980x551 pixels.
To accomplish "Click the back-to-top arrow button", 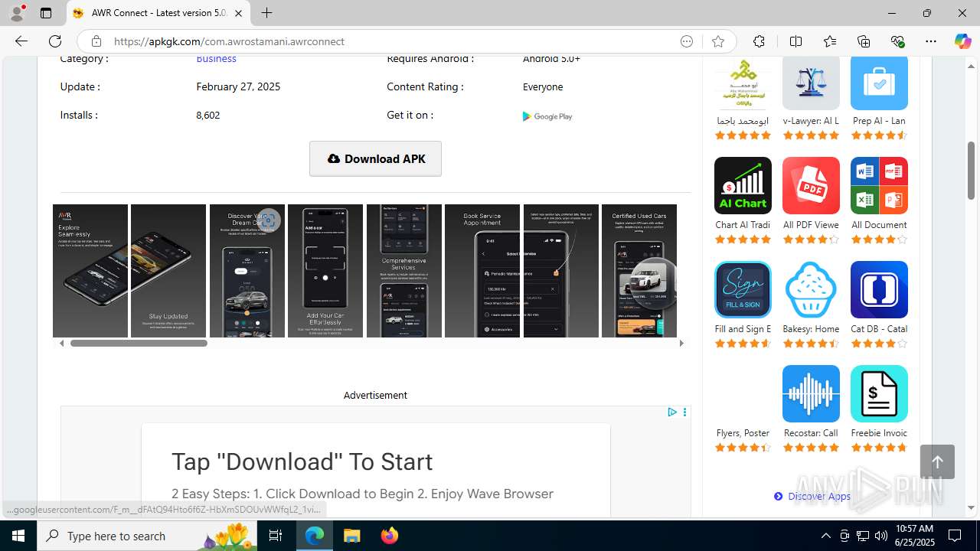I will point(937,461).
